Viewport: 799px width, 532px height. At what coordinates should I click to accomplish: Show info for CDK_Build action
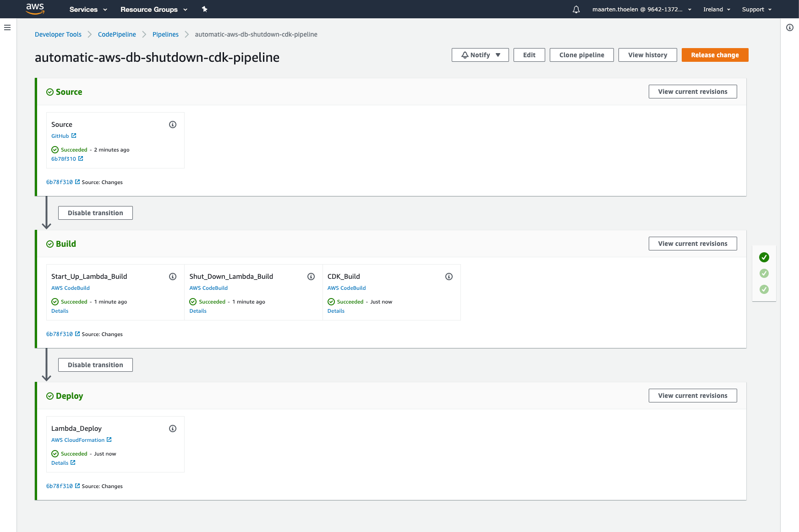click(x=449, y=277)
